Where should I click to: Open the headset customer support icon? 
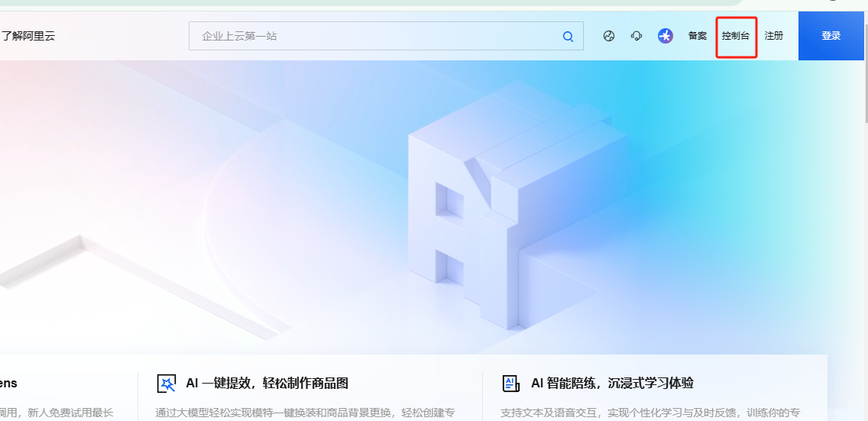pyautogui.click(x=636, y=36)
